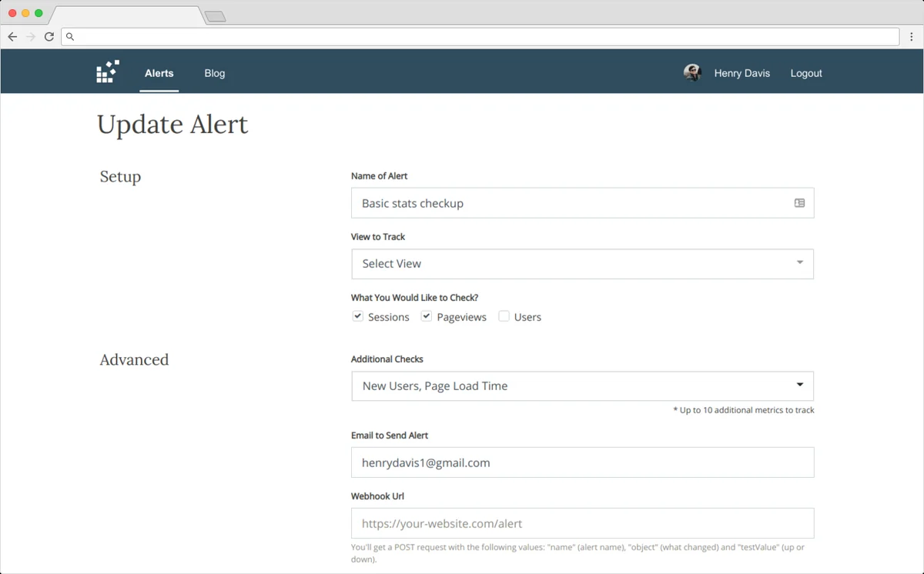The image size is (924, 574).
Task: Enable the Users checkbox
Action: (x=504, y=316)
